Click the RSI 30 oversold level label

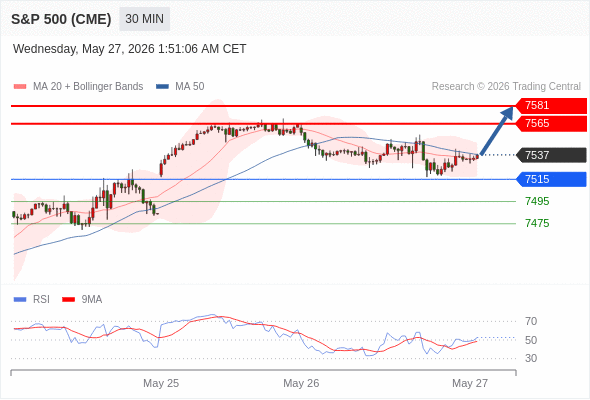531,358
